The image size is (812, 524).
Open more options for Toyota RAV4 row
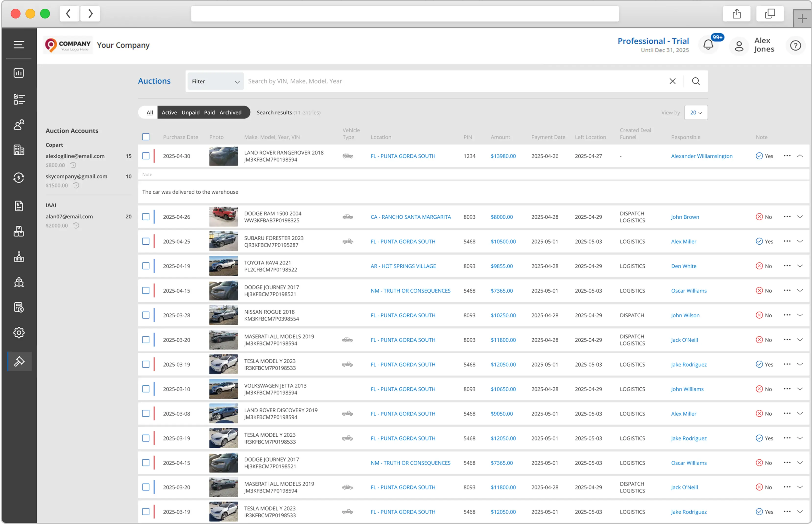[x=787, y=266]
